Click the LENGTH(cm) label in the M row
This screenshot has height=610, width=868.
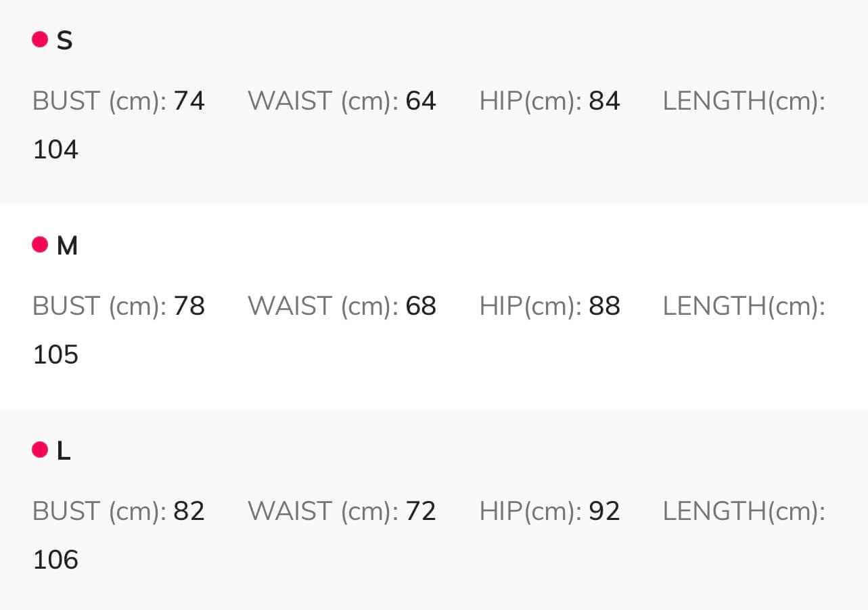tap(744, 307)
